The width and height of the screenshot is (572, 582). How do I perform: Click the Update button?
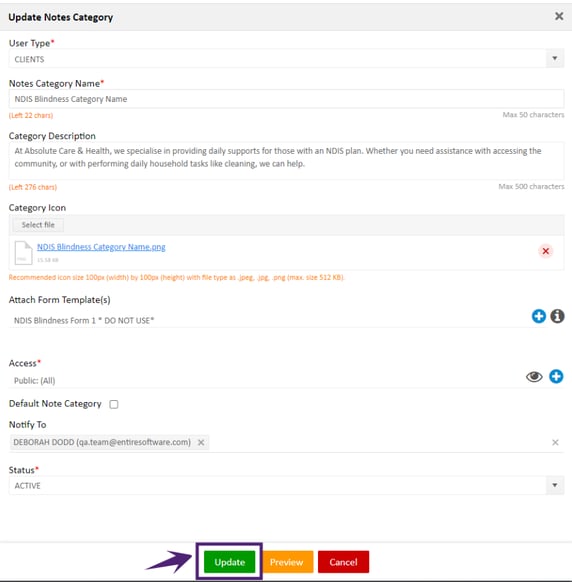pyautogui.click(x=229, y=562)
